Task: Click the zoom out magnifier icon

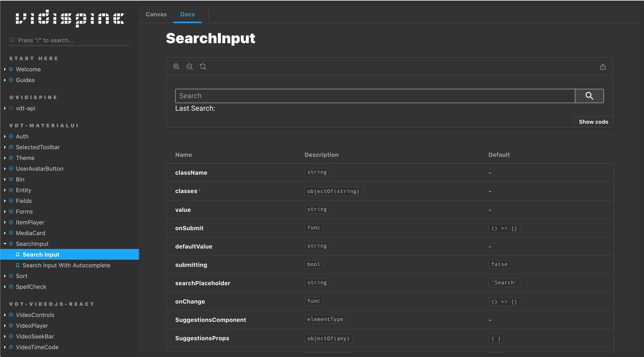Action: click(190, 67)
